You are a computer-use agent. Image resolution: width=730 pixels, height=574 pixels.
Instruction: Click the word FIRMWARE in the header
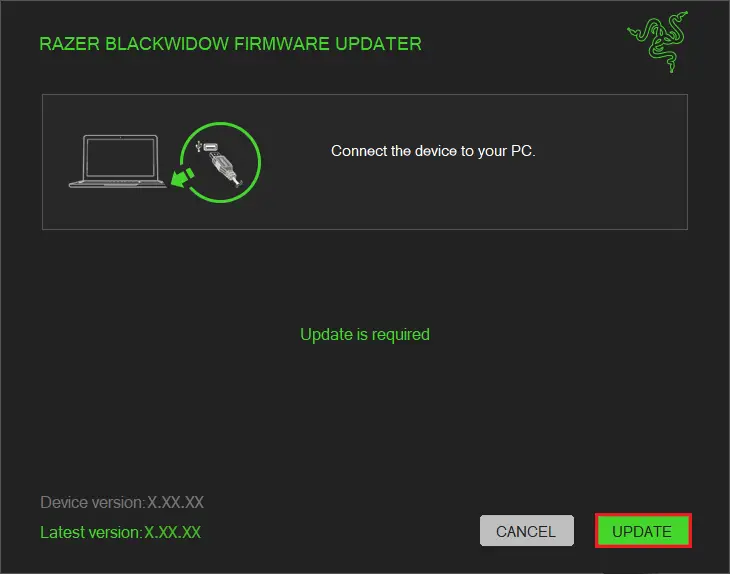coord(282,44)
